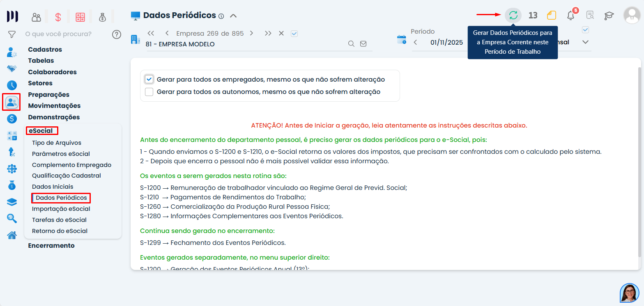Click the yellow sticky notes icon
Image resolution: width=644 pixels, height=306 pixels.
click(552, 16)
